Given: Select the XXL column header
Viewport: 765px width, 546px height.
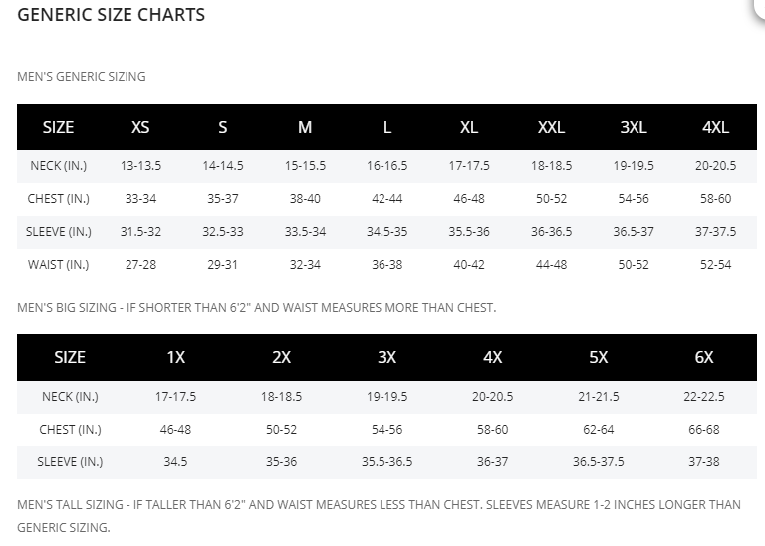Looking at the screenshot, I should tap(551, 128).
